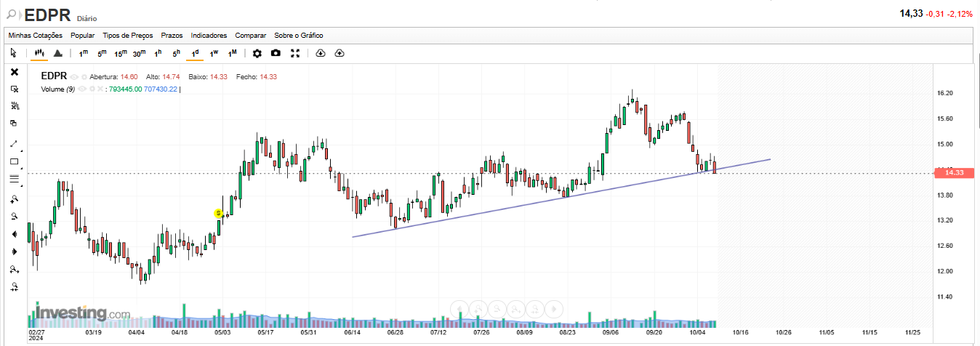
Task: Click the cloud download (load chart) icon
Action: pyautogui.click(x=321, y=53)
